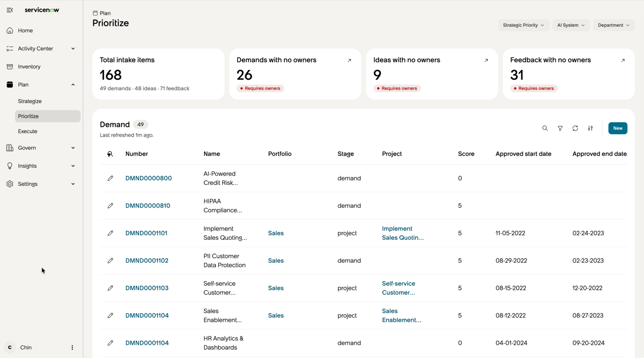
Task: Open Sales portfolio for DMND0001102
Action: point(276,261)
